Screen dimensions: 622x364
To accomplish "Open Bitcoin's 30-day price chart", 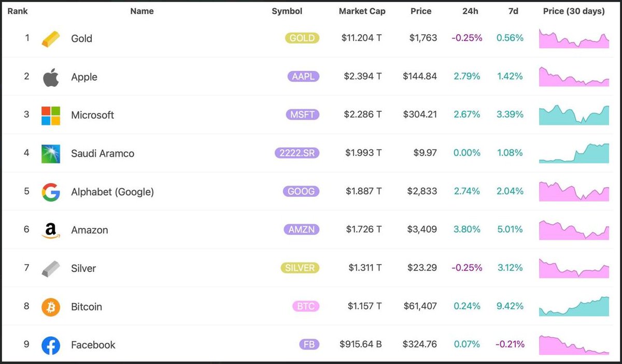I will (574, 307).
